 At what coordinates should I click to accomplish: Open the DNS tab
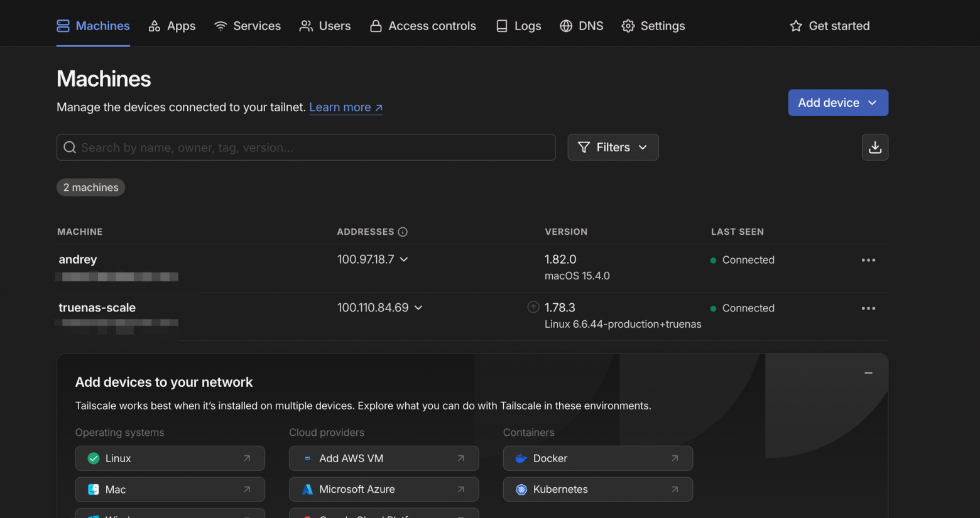(x=582, y=26)
